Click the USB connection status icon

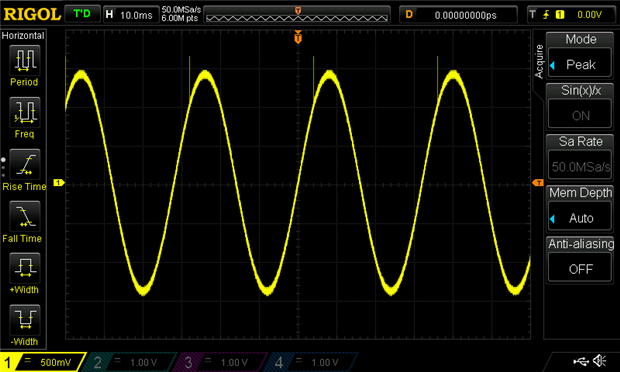(580, 361)
